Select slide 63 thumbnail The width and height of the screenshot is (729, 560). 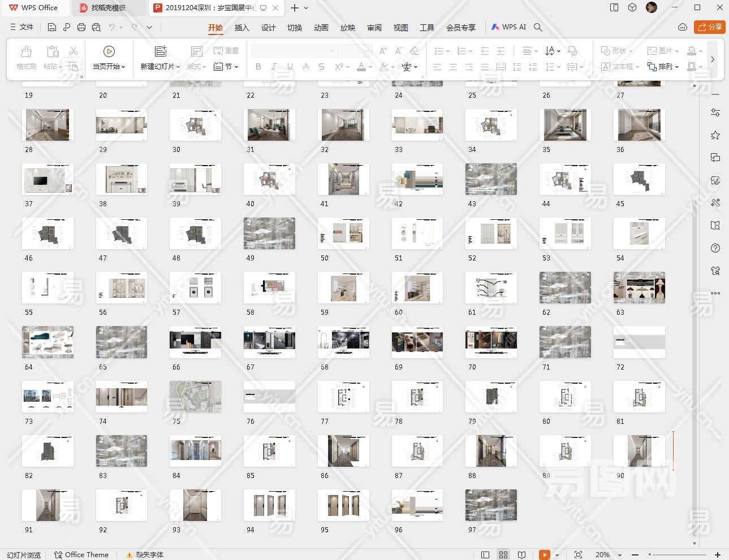(639, 288)
